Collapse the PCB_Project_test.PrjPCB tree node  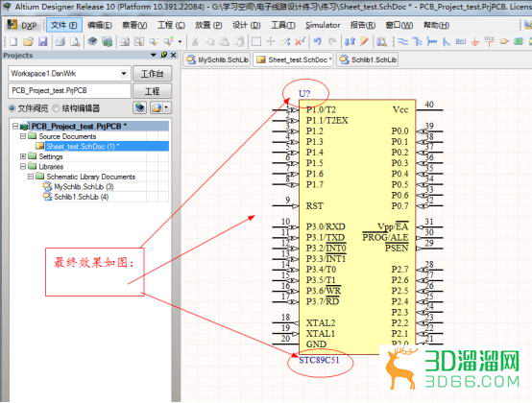15,126
